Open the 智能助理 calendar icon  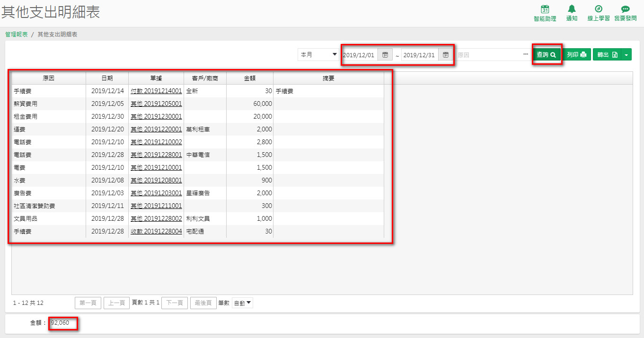[x=545, y=9]
